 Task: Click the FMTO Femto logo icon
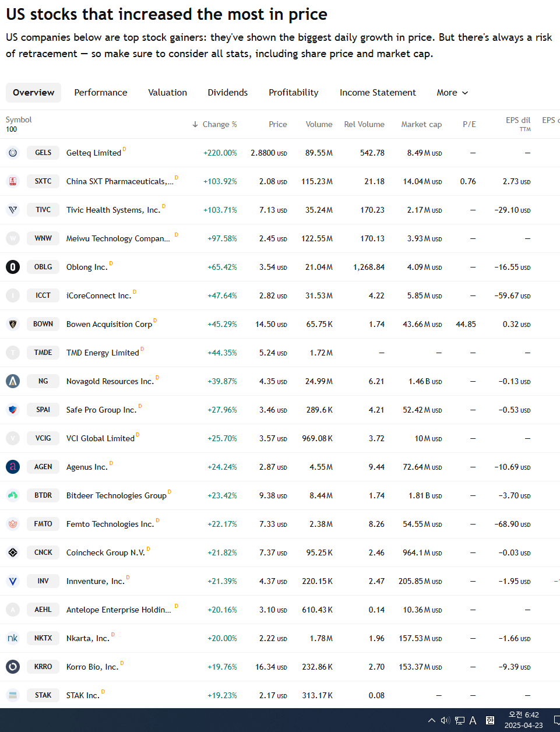coord(13,524)
